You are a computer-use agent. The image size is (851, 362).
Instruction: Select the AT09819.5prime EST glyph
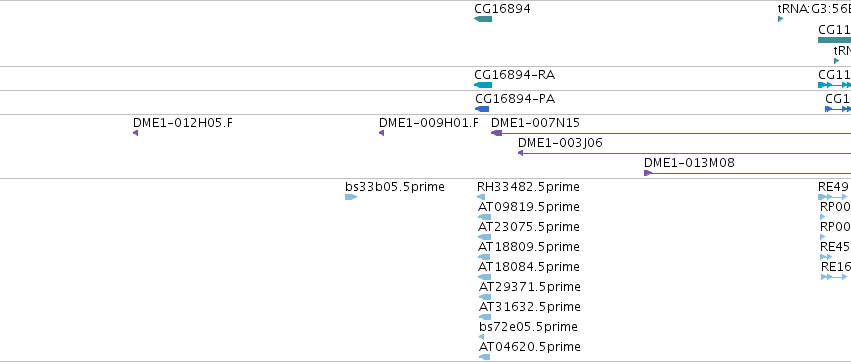(485, 217)
